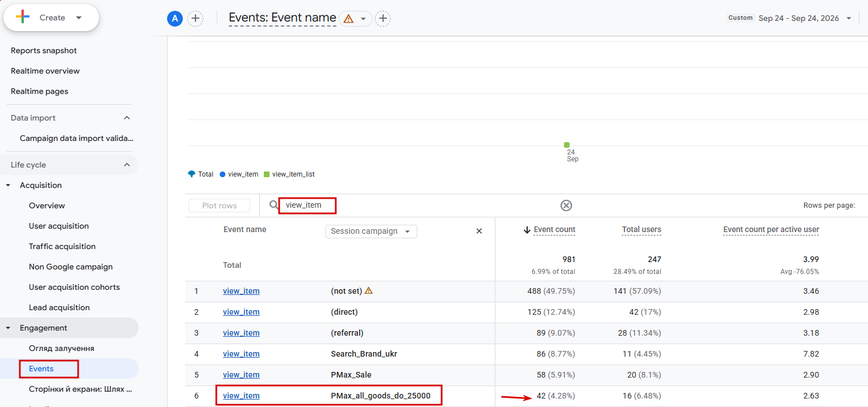Screen dimensions: 868x407
Task: Clear the search with the circled X icon
Action: coord(566,205)
